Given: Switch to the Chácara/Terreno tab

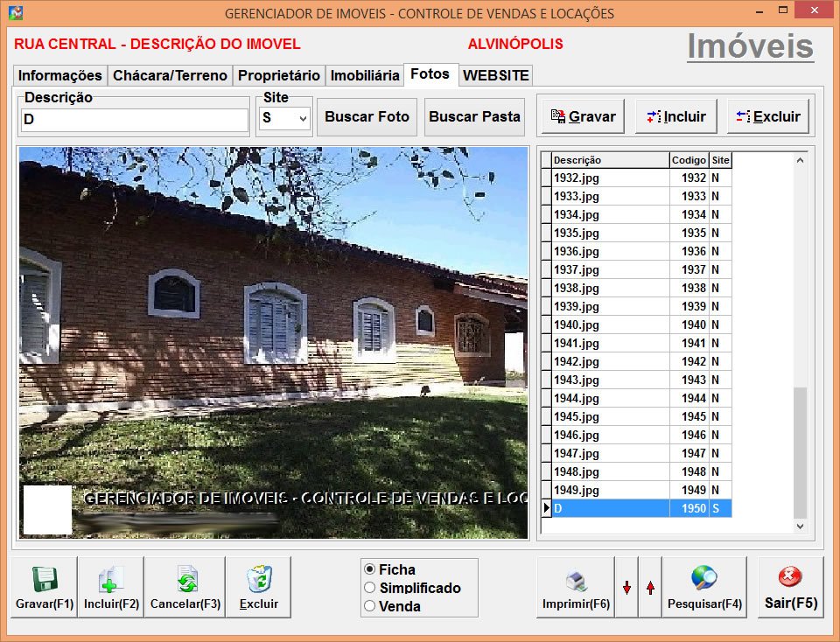Looking at the screenshot, I should pos(170,75).
